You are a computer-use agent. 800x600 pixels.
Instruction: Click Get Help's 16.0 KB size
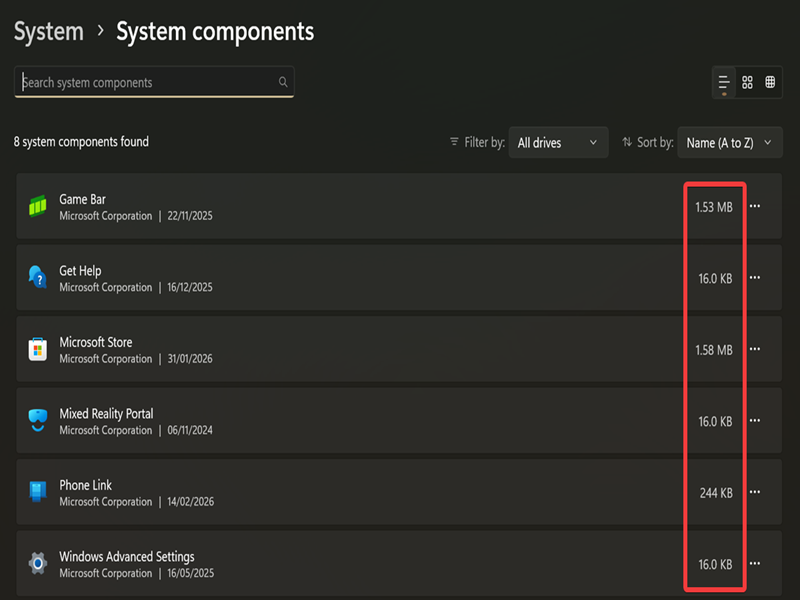715,279
